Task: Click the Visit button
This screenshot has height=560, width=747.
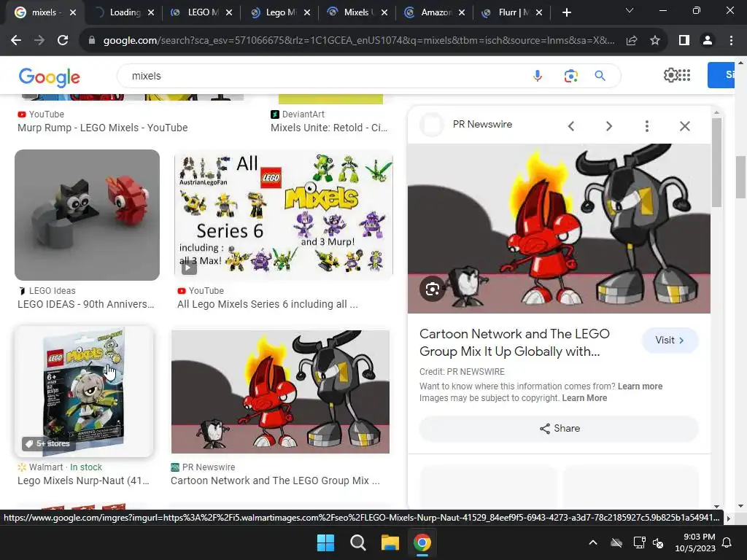Action: 670,340
